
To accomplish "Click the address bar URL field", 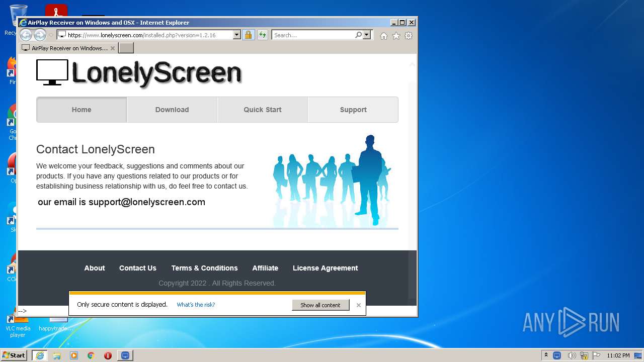I will [x=144, y=35].
